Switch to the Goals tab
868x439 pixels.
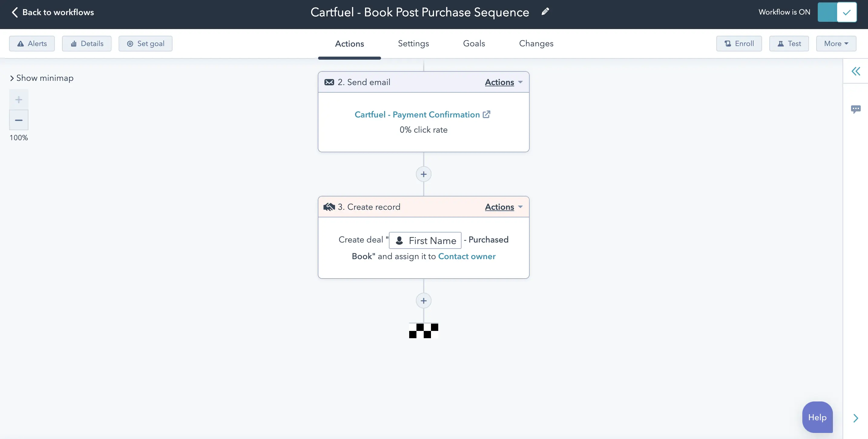pos(473,43)
